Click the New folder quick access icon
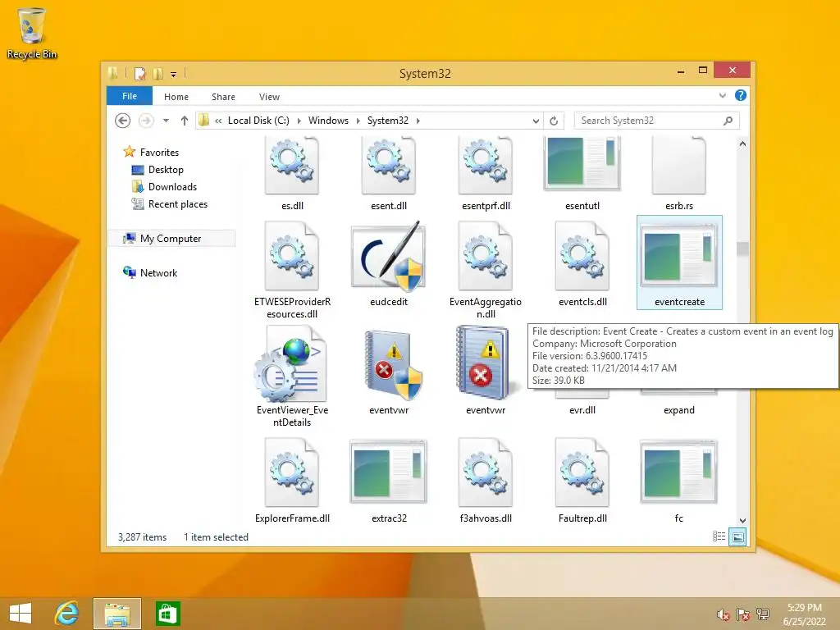 158,73
